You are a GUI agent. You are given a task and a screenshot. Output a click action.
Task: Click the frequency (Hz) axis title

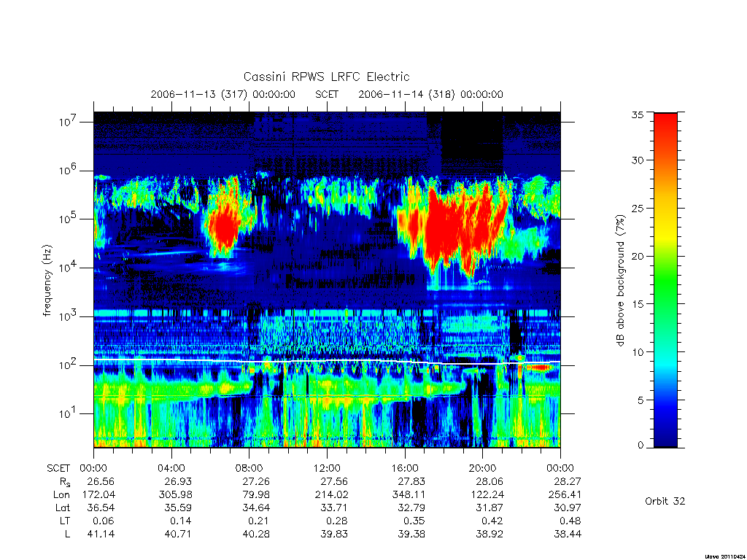pyautogui.click(x=47, y=281)
